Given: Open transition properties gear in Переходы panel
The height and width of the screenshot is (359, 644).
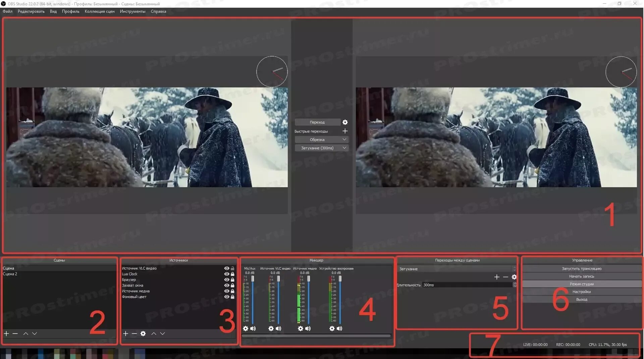Looking at the screenshot, I should (x=514, y=277).
